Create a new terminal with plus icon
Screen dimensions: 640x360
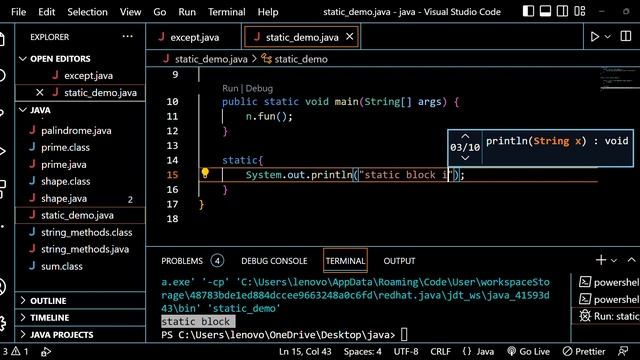click(601, 260)
